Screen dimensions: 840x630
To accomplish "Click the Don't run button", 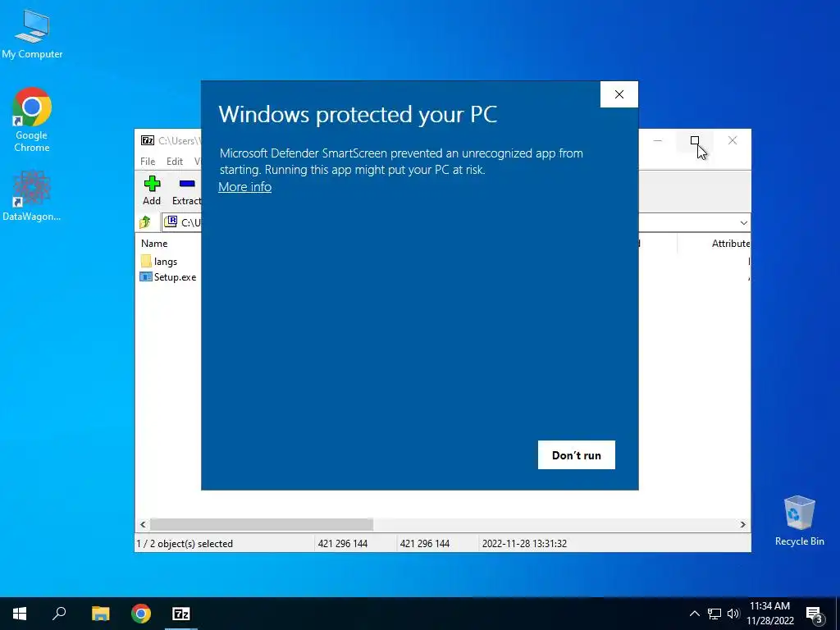I will (577, 454).
